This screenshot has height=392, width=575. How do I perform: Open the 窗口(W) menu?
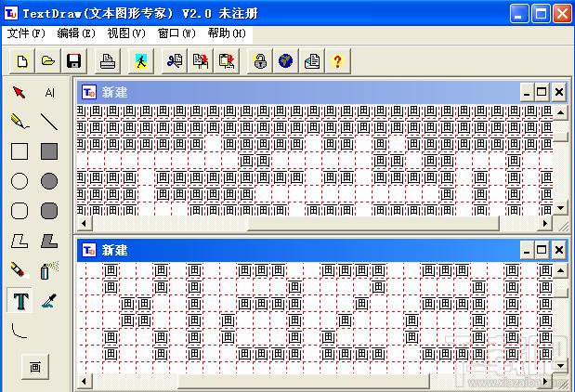(x=176, y=33)
